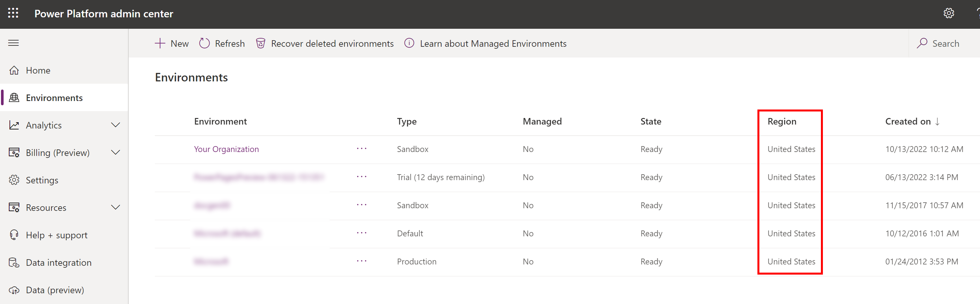Click the New plus icon

[x=160, y=44]
